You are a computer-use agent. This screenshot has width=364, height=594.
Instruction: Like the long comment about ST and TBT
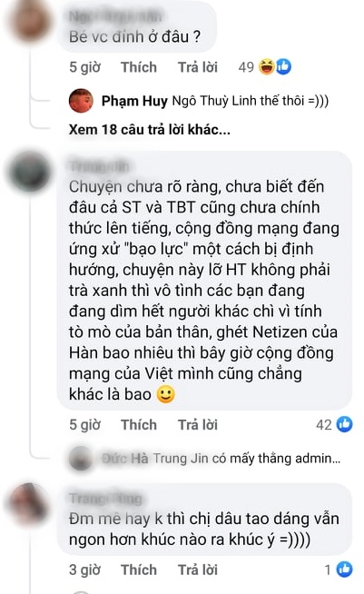pyautogui.click(x=139, y=425)
